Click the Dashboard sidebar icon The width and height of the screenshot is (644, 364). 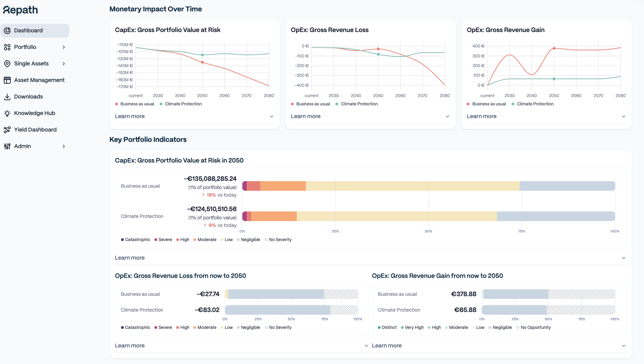(x=7, y=31)
